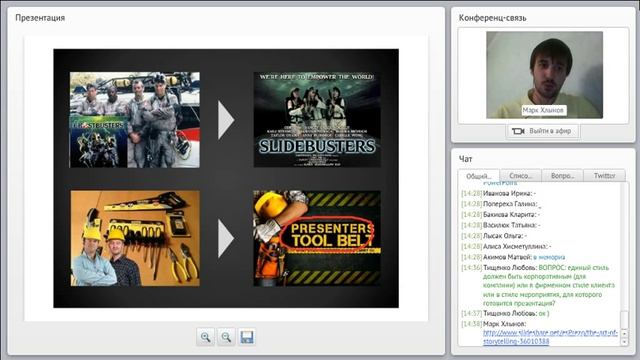Image resolution: width=640 pixels, height=360 pixels.
Task: Click the chat scroll up arrow
Action: click(x=624, y=333)
